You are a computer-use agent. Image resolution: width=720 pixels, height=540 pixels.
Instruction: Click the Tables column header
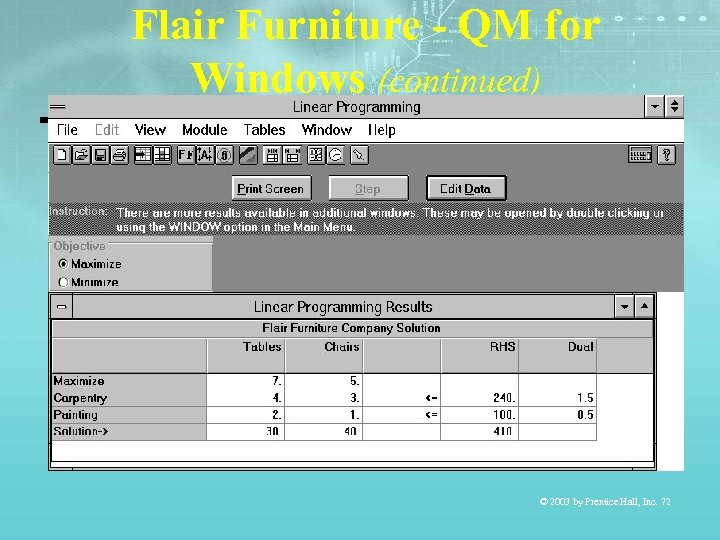click(x=246, y=355)
